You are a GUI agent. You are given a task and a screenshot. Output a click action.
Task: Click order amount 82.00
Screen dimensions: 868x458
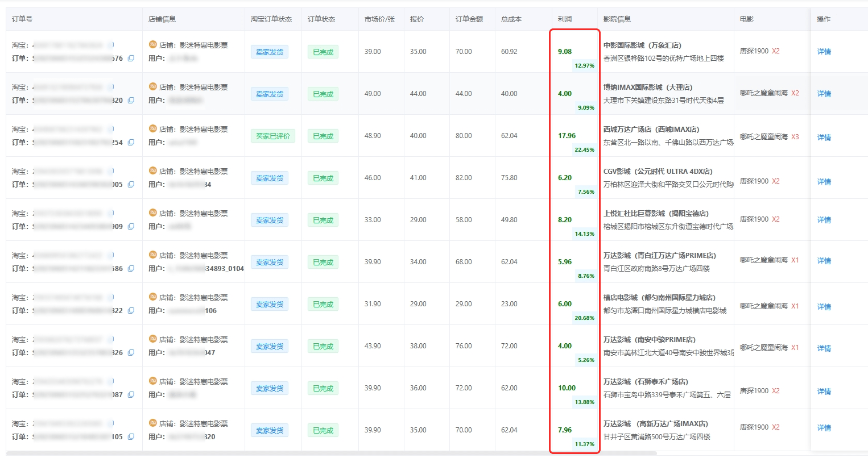coord(464,178)
